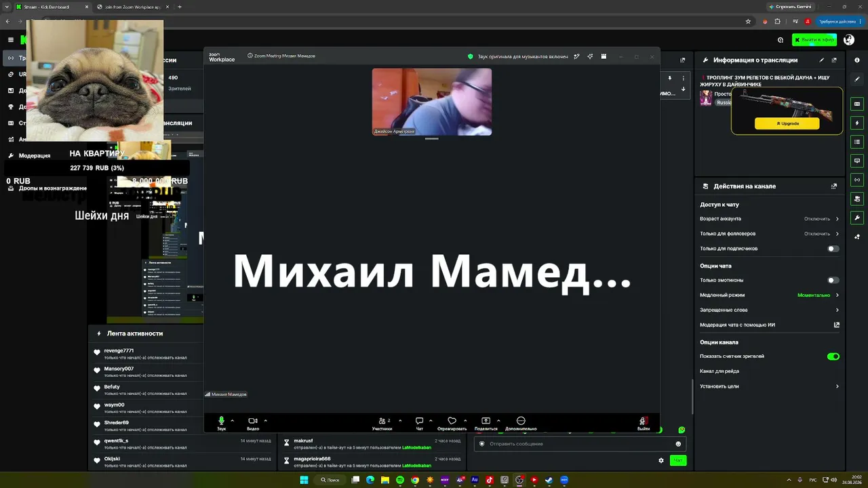This screenshot has height=488, width=868.
Task: Focus the Отправить сообщение input field
Action: 580,444
